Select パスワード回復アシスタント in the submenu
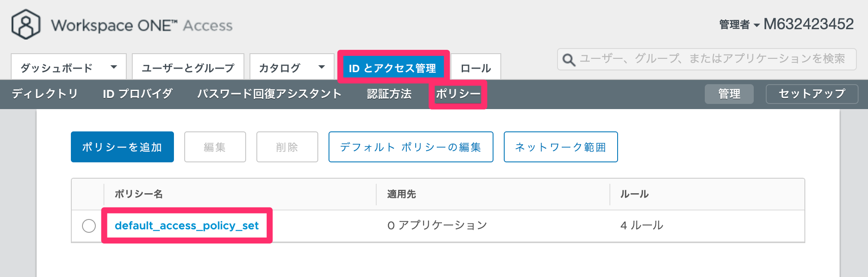Image resolution: width=868 pixels, height=277 pixels. click(x=269, y=94)
